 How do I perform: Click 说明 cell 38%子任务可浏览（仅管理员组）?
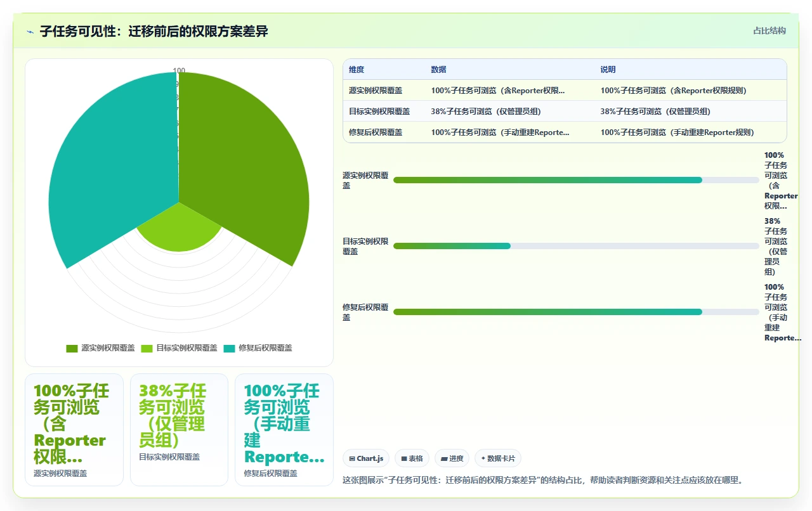click(x=655, y=112)
